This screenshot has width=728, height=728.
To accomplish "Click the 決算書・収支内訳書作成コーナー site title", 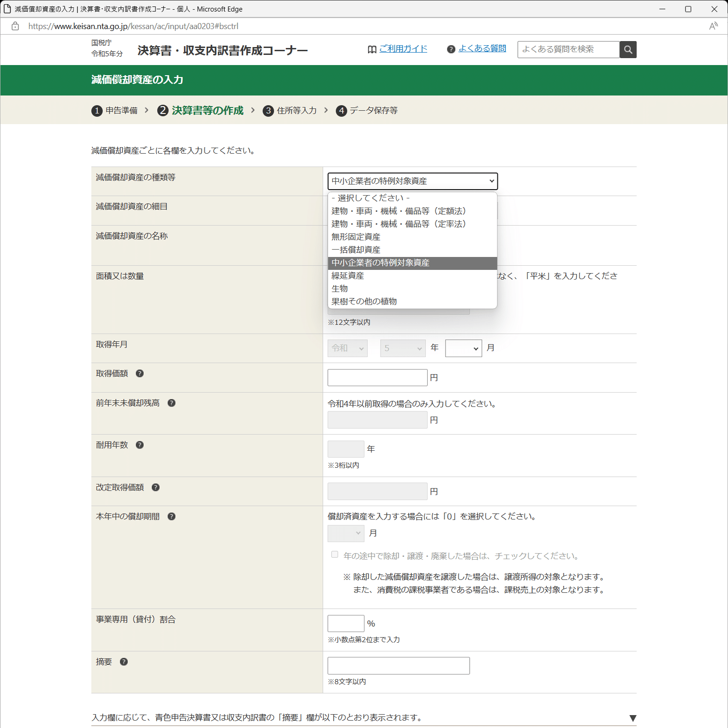I will [222, 50].
